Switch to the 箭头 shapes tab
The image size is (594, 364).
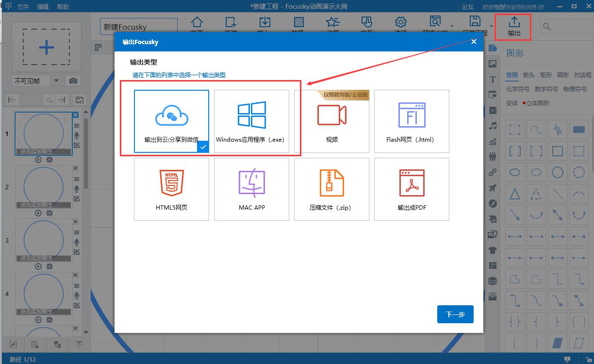tap(528, 75)
